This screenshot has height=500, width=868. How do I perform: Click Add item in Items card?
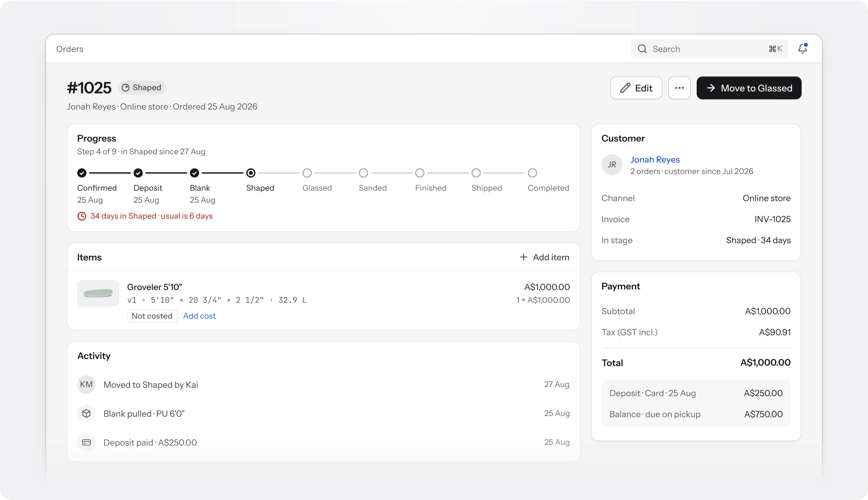[544, 257]
